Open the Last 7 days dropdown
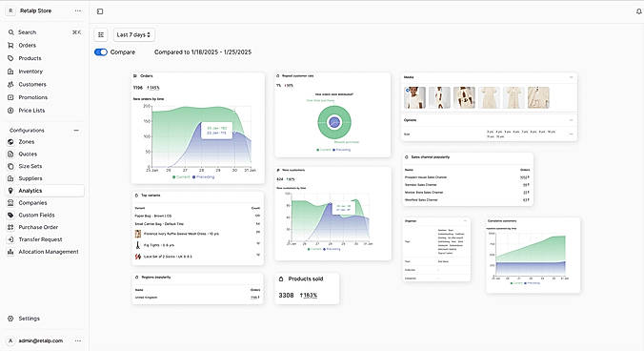The width and height of the screenshot is (644, 351). click(x=133, y=35)
